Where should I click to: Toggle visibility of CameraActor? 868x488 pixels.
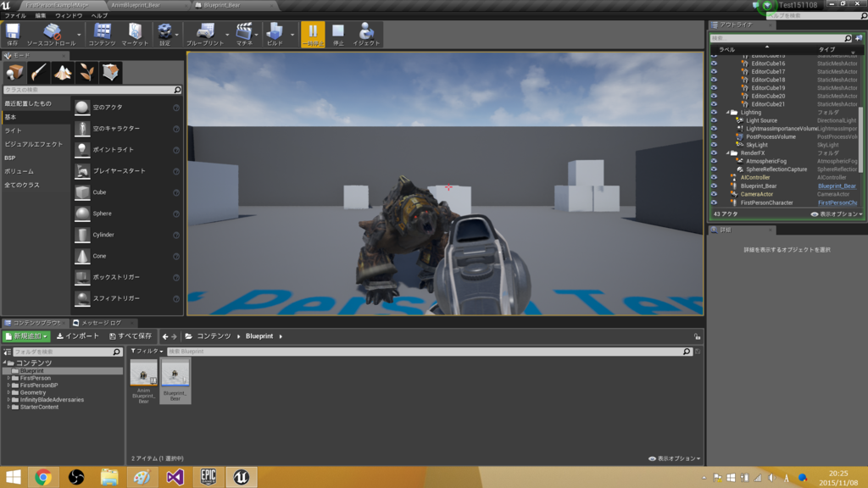[x=714, y=194]
